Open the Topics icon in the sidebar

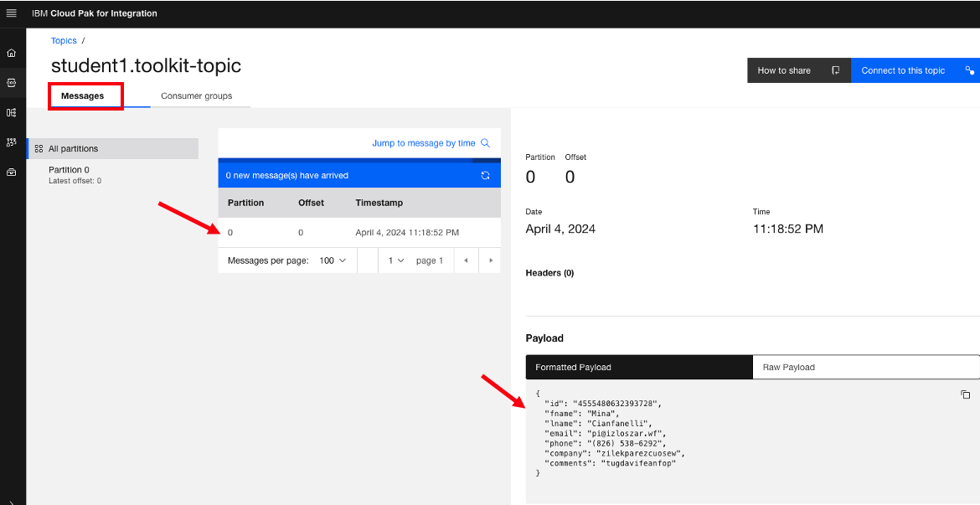(x=11, y=83)
